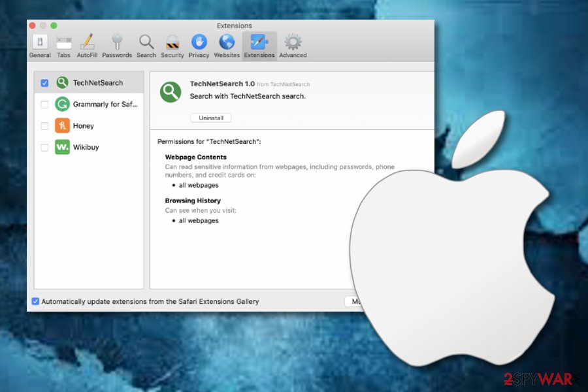The image size is (588, 392).
Task: Click the green zoom window button
Action: 54,25
